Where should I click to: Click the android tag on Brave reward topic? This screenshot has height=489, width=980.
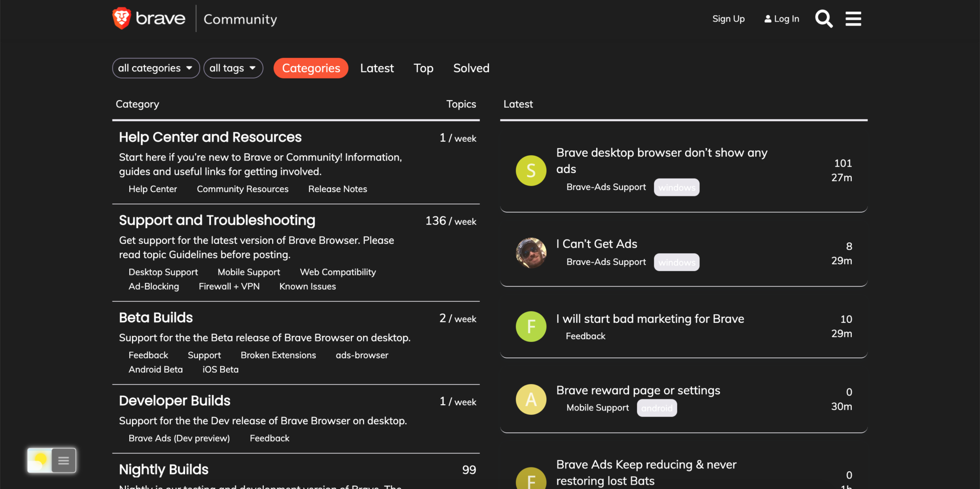pos(657,408)
